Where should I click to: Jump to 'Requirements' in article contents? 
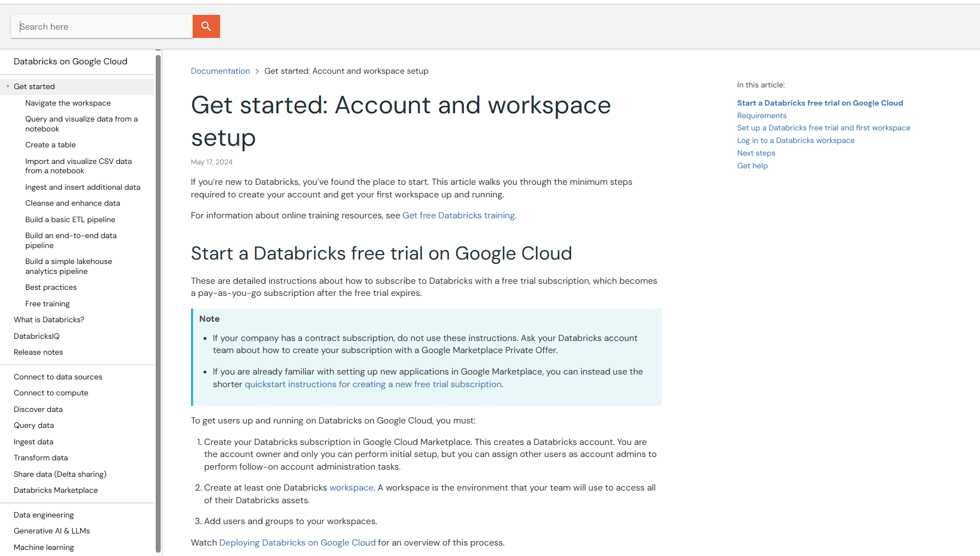click(762, 116)
